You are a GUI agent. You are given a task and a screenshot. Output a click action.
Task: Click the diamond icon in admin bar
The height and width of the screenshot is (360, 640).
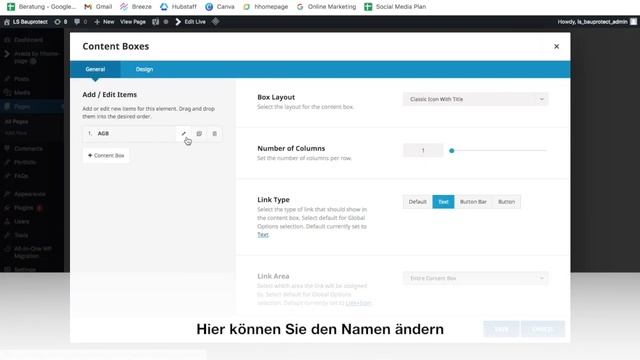[x=216, y=22]
